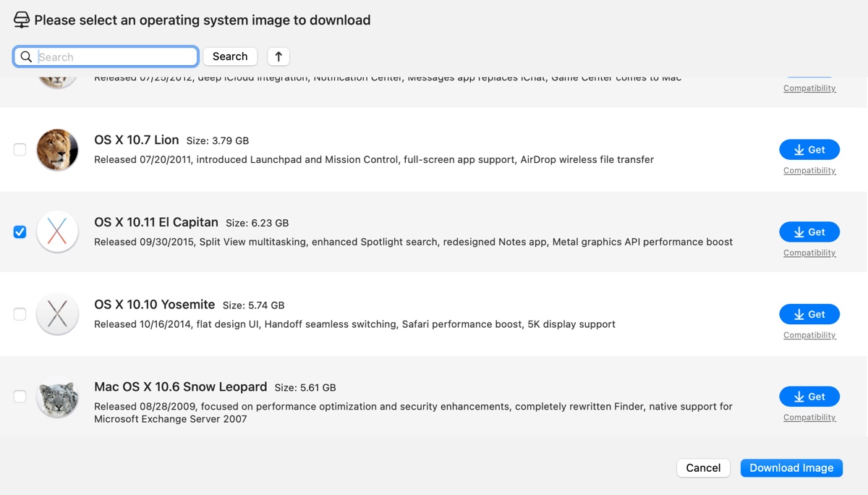Click the OS X Lion icon
The width and height of the screenshot is (868, 495).
coord(57,150)
